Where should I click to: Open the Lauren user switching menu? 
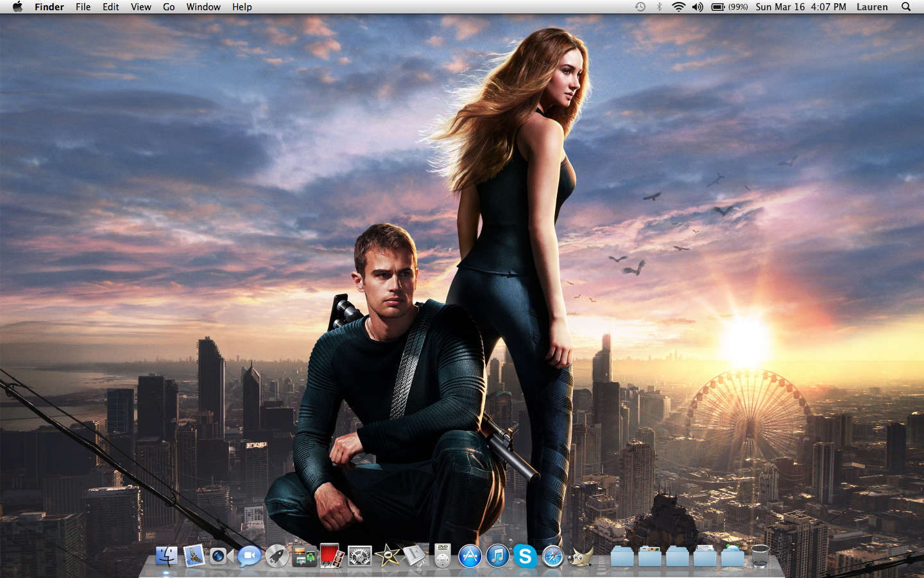pyautogui.click(x=872, y=7)
